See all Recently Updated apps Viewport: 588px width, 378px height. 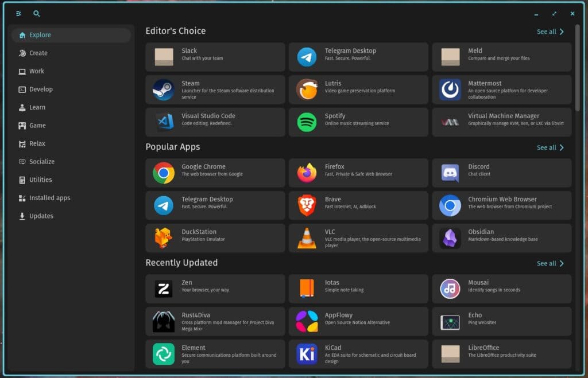pos(550,263)
